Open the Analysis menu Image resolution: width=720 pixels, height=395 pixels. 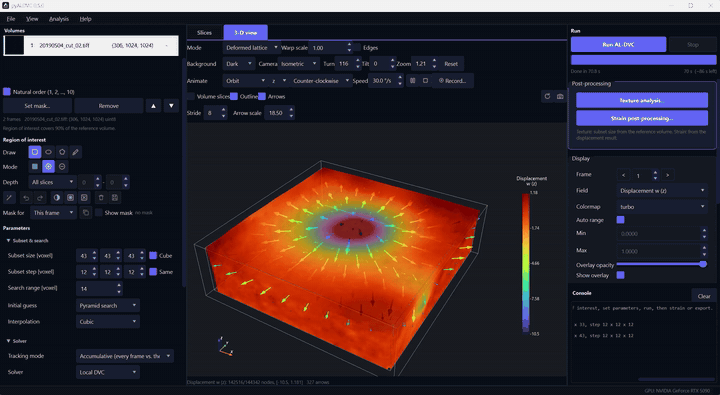click(59, 19)
